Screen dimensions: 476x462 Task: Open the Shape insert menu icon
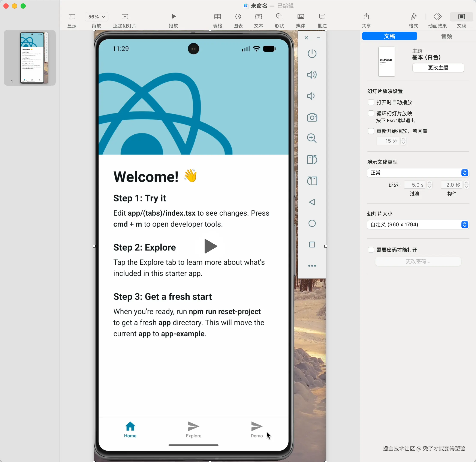[279, 16]
